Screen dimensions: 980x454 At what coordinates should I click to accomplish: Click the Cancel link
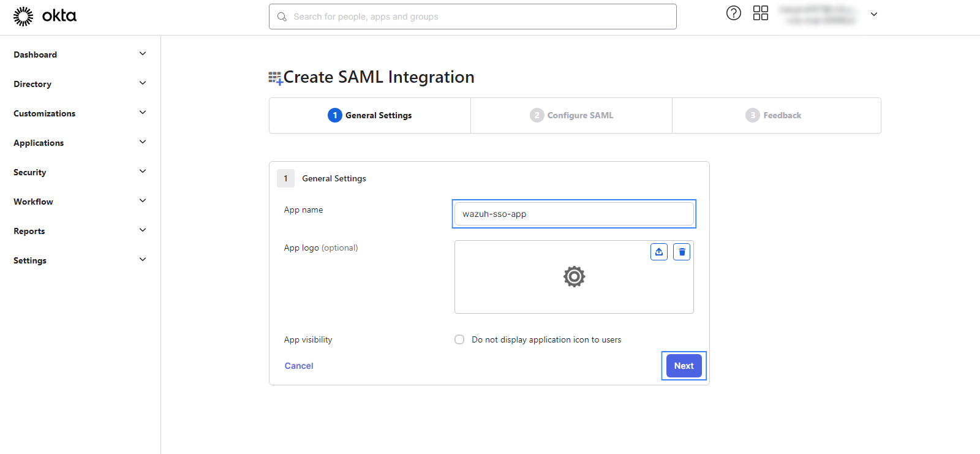click(299, 366)
